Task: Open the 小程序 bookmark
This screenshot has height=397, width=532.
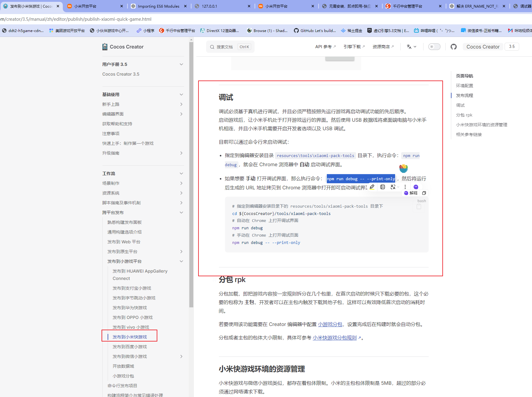Action: point(145,30)
